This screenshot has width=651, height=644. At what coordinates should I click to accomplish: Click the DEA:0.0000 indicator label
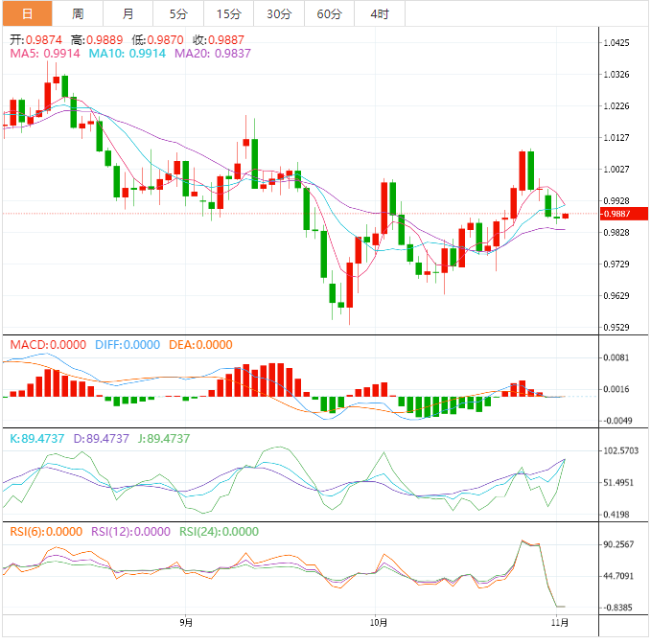point(200,345)
